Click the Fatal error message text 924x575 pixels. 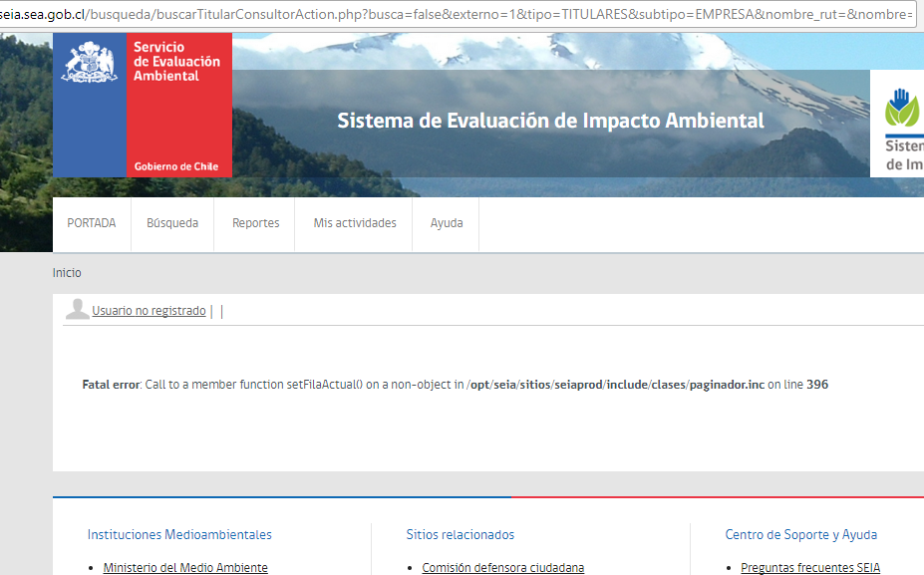455,385
